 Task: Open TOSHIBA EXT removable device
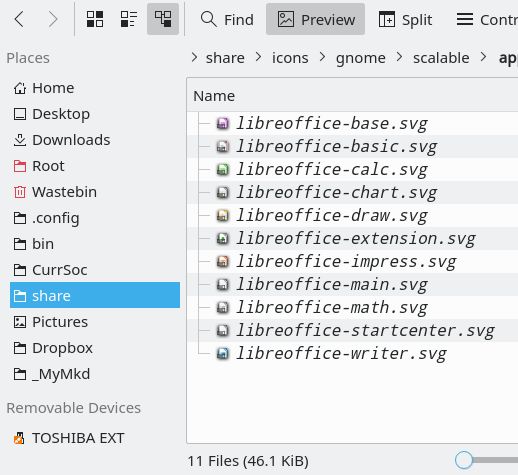95,438
